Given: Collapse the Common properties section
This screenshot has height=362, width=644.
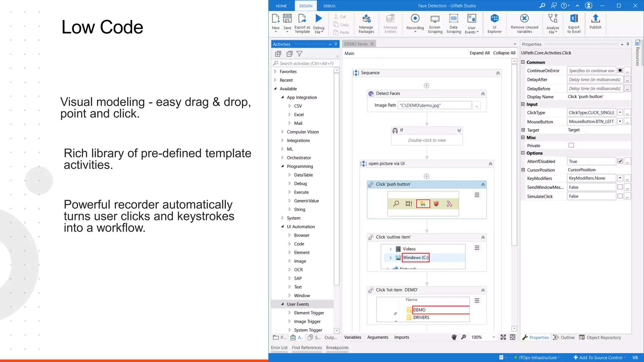Looking at the screenshot, I should tap(523, 62).
